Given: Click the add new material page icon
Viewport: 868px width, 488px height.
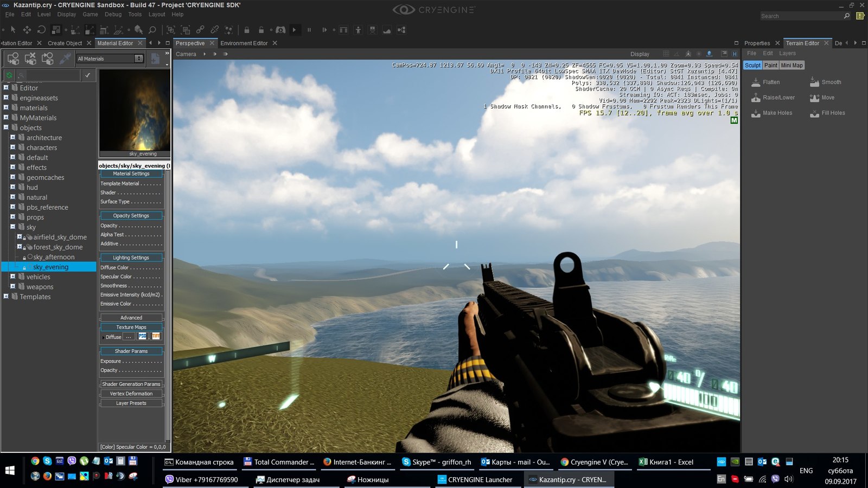Looking at the screenshot, I should pyautogui.click(x=155, y=58).
